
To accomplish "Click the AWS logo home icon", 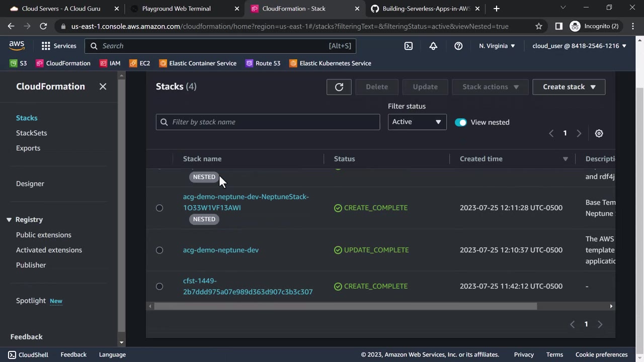I will tap(17, 45).
